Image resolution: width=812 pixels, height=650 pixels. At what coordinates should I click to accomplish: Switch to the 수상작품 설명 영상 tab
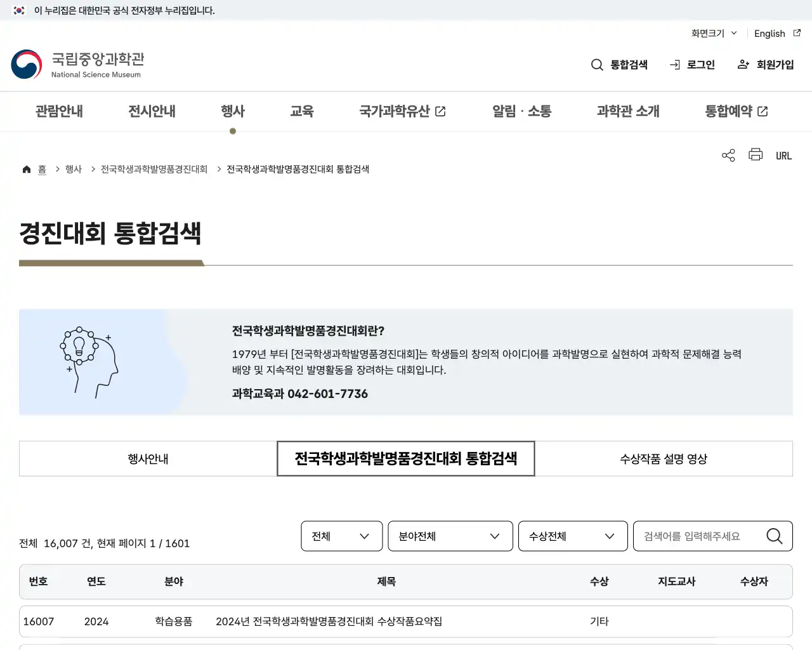point(664,458)
